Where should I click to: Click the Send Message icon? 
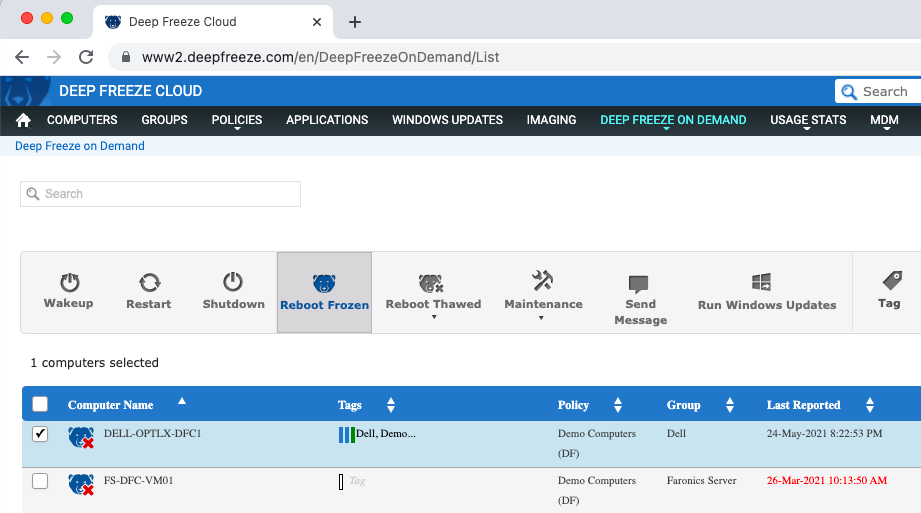pos(640,284)
